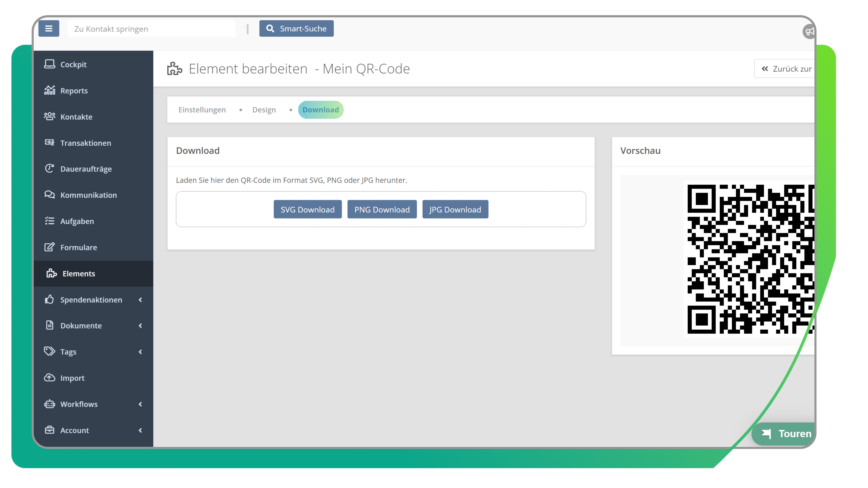The width and height of the screenshot is (868, 488).
Task: Click the Aufgaben task list icon
Action: tap(50, 221)
